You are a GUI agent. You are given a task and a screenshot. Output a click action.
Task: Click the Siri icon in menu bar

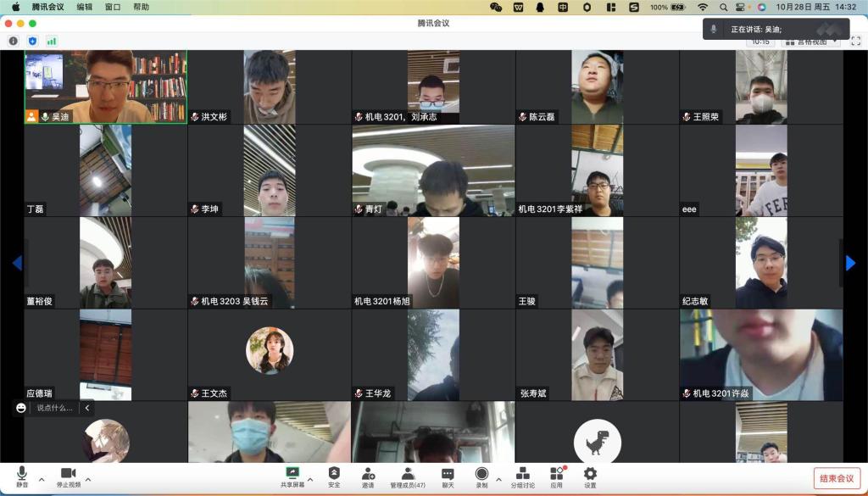click(762, 7)
